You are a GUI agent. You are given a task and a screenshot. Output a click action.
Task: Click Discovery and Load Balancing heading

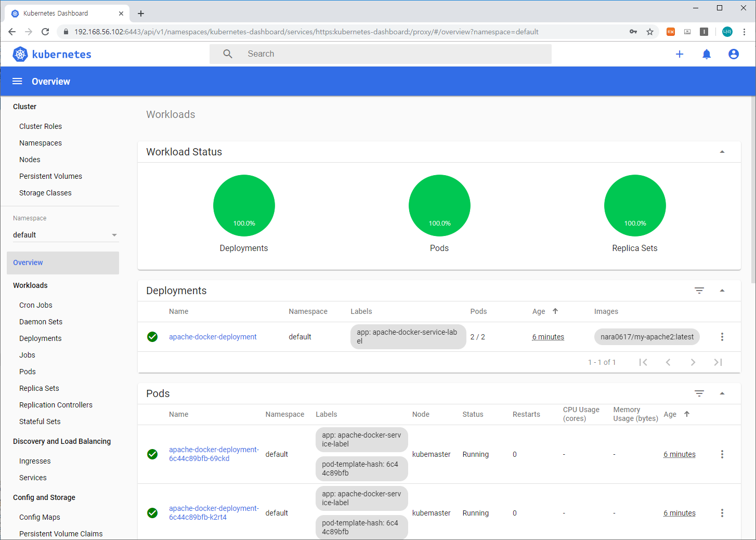62,441
